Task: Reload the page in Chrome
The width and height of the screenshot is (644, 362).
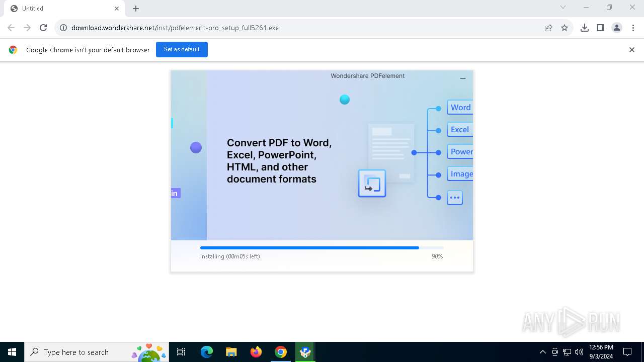Action: tap(43, 28)
